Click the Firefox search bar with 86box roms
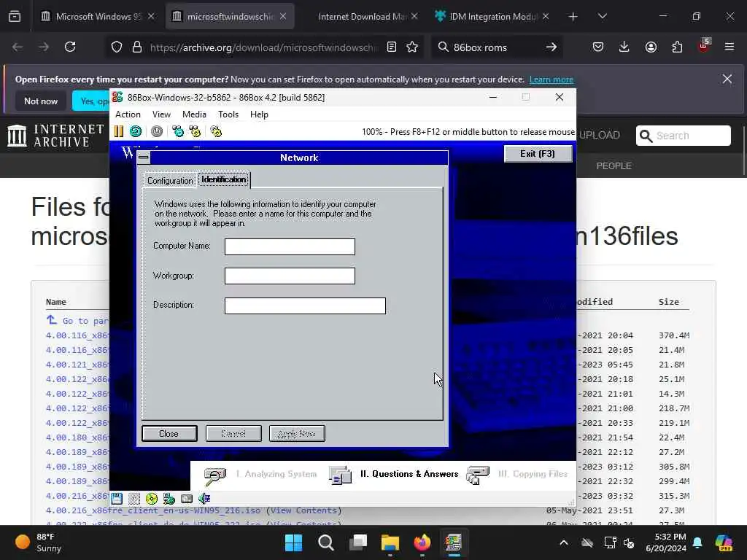The width and height of the screenshot is (747, 560). (496, 47)
